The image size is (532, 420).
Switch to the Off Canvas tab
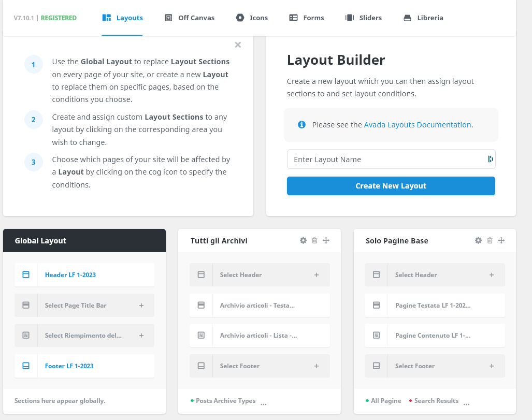[190, 17]
